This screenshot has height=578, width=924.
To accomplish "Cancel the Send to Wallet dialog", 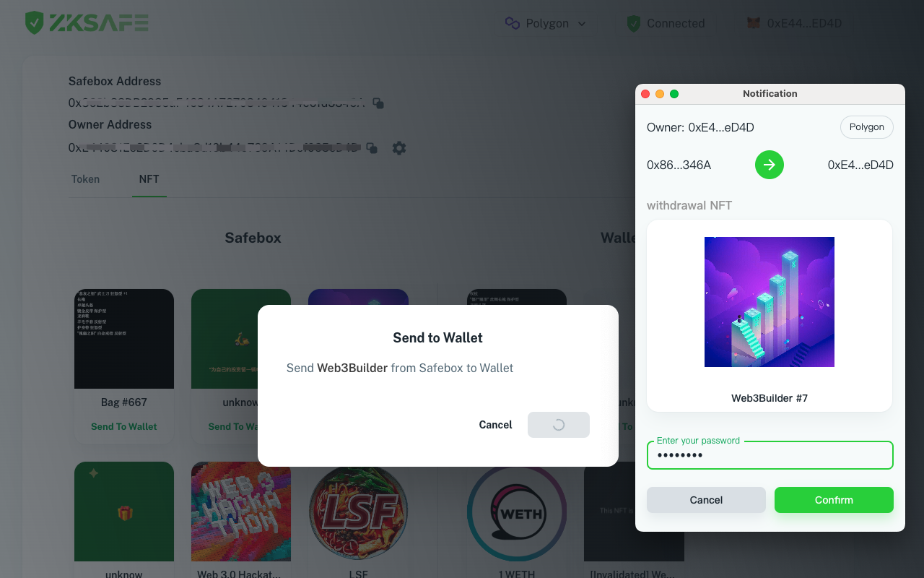I will point(495,425).
